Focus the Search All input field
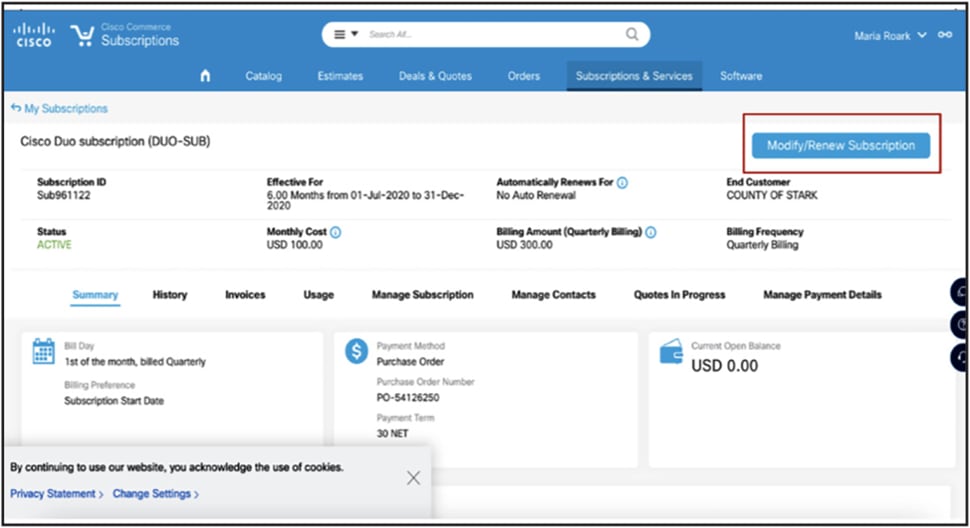Screen dimensions: 970x528 492,34
